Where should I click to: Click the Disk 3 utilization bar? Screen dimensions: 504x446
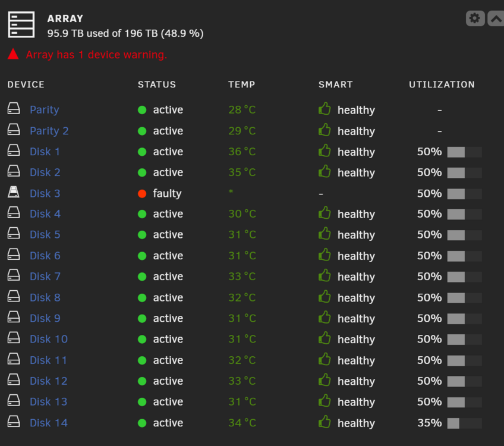[x=464, y=194]
